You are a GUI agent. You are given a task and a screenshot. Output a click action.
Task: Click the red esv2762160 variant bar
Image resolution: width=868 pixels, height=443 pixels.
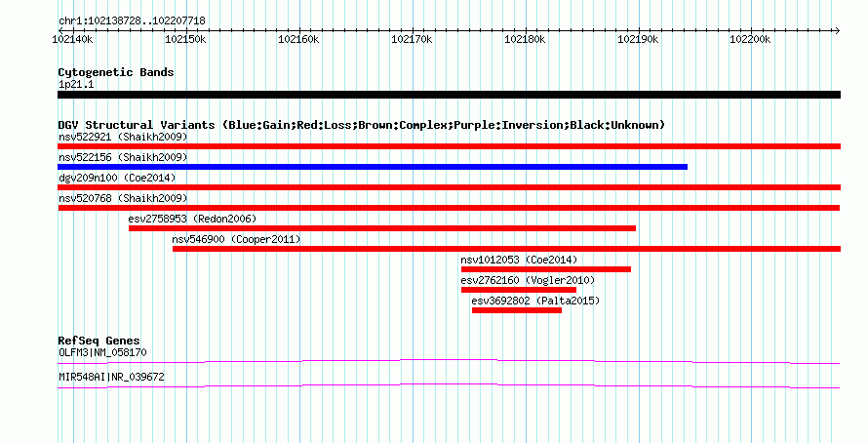[x=519, y=290]
